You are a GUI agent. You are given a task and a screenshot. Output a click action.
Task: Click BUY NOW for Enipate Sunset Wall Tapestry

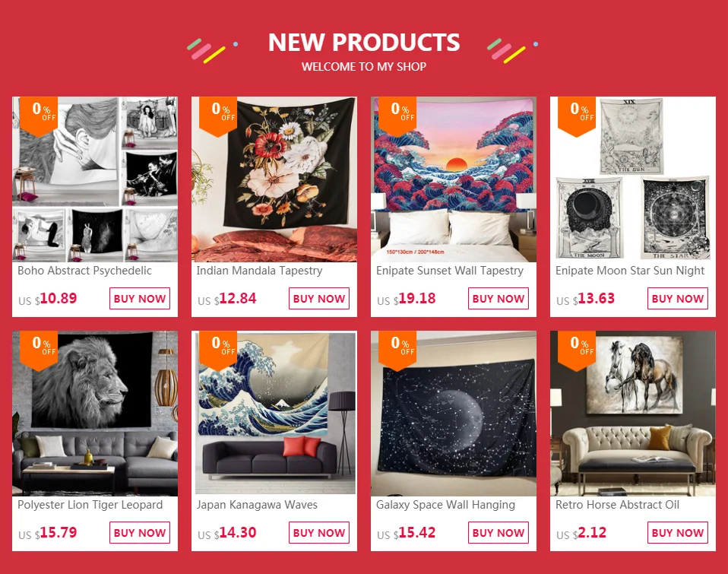coord(499,299)
